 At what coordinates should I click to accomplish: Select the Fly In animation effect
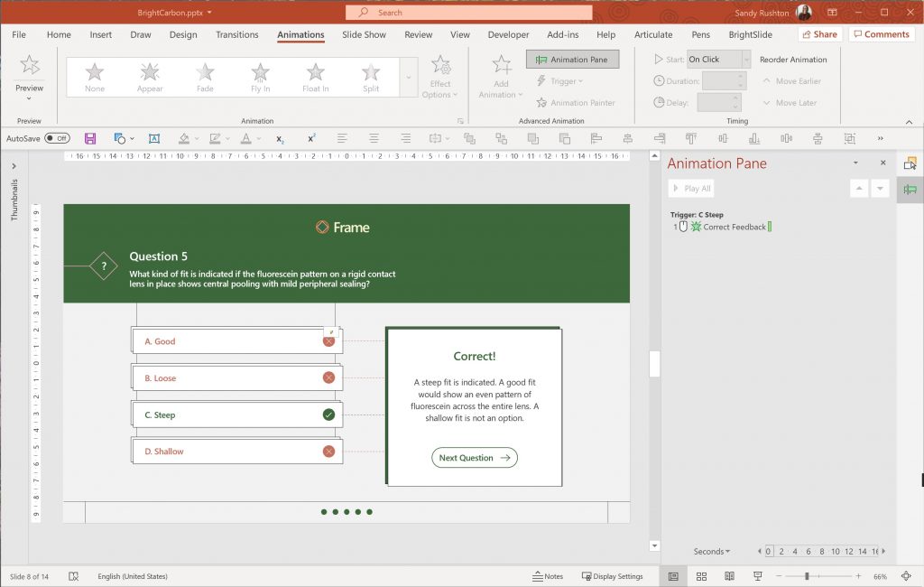pyautogui.click(x=259, y=76)
